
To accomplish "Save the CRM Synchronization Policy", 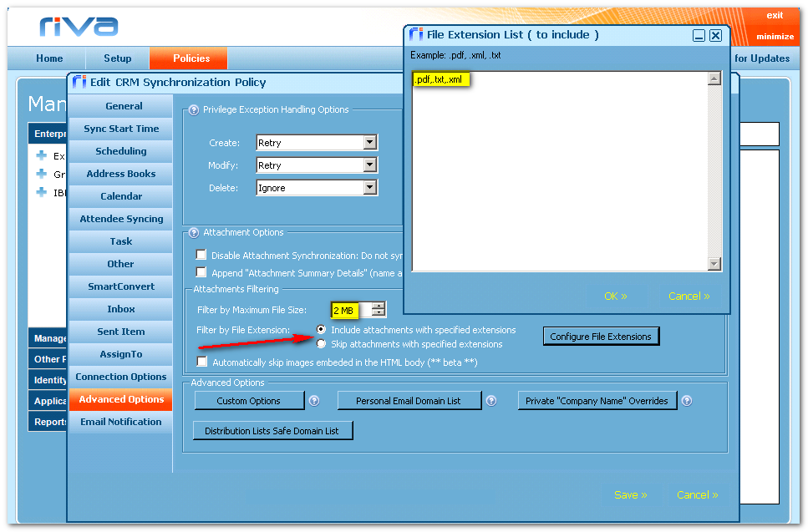I will 631,495.
